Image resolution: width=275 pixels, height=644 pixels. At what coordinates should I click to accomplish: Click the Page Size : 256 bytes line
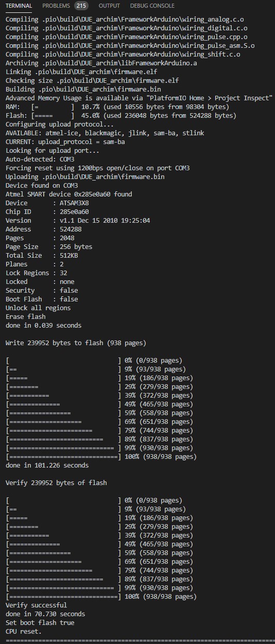(49, 247)
